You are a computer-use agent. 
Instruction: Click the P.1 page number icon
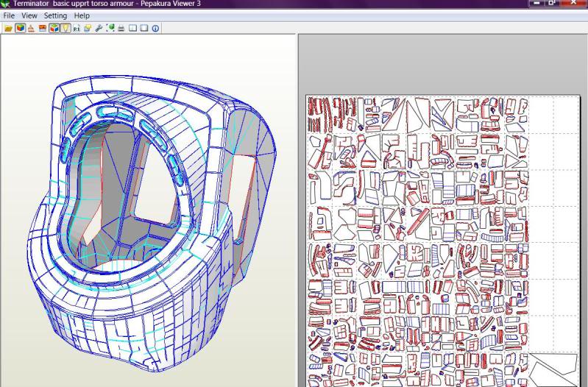click(x=77, y=29)
